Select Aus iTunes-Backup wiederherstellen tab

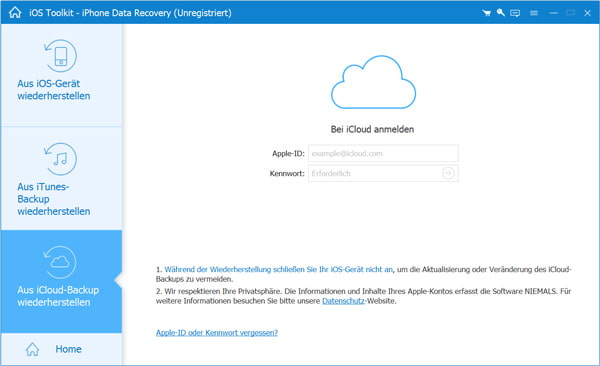(x=61, y=178)
